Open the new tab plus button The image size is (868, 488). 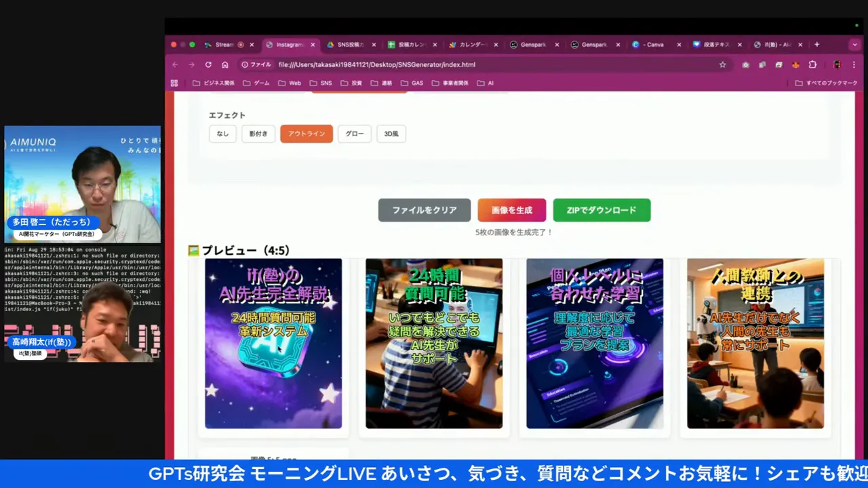[x=816, y=45]
